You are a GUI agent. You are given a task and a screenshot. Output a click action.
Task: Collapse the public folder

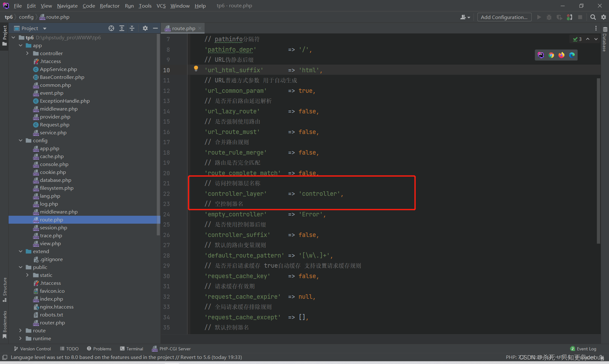pos(21,267)
